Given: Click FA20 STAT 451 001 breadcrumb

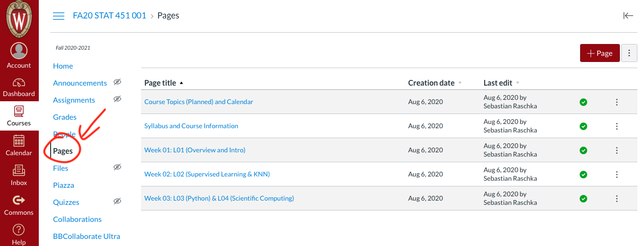Looking at the screenshot, I should click(109, 16).
